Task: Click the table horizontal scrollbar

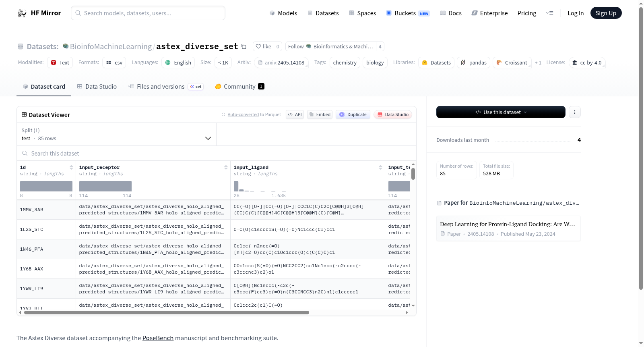Action: pyautogui.click(x=167, y=312)
